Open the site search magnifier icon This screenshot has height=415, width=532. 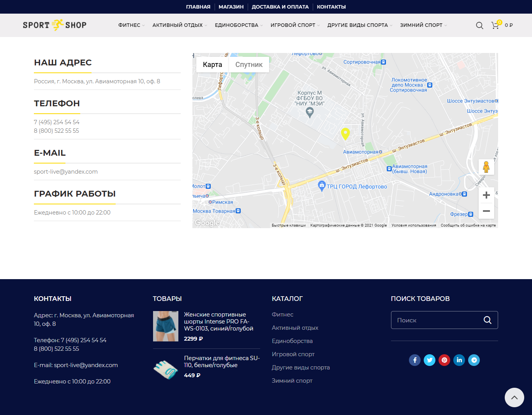[x=479, y=25]
